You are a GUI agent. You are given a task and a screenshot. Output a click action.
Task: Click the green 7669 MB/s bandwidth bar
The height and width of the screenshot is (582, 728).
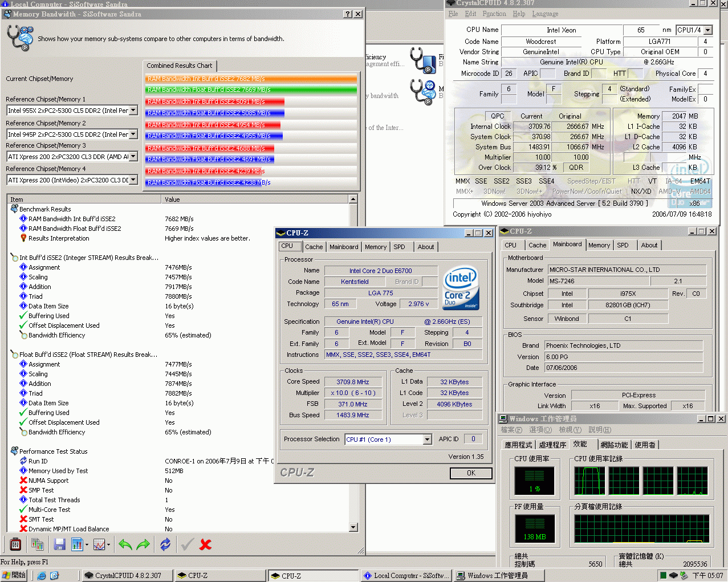pos(251,89)
